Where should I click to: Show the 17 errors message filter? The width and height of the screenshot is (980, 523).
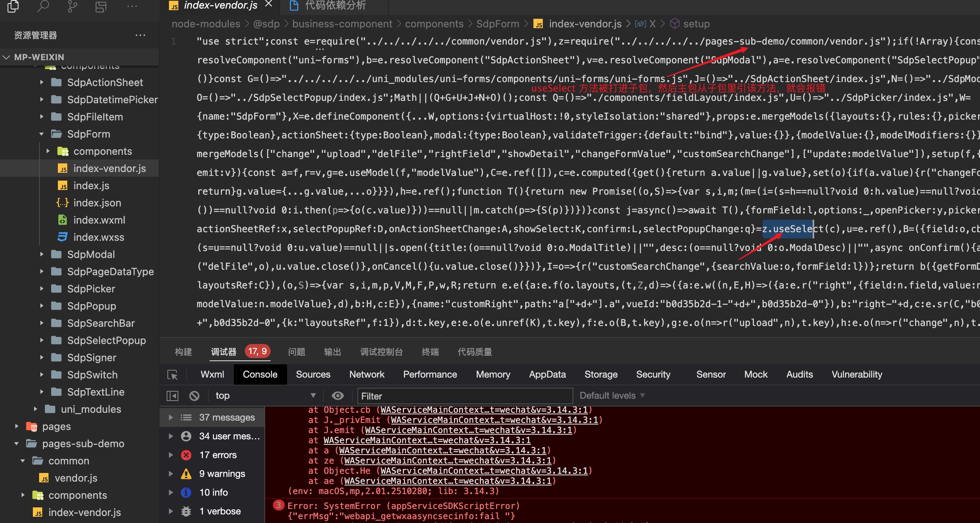(218, 455)
